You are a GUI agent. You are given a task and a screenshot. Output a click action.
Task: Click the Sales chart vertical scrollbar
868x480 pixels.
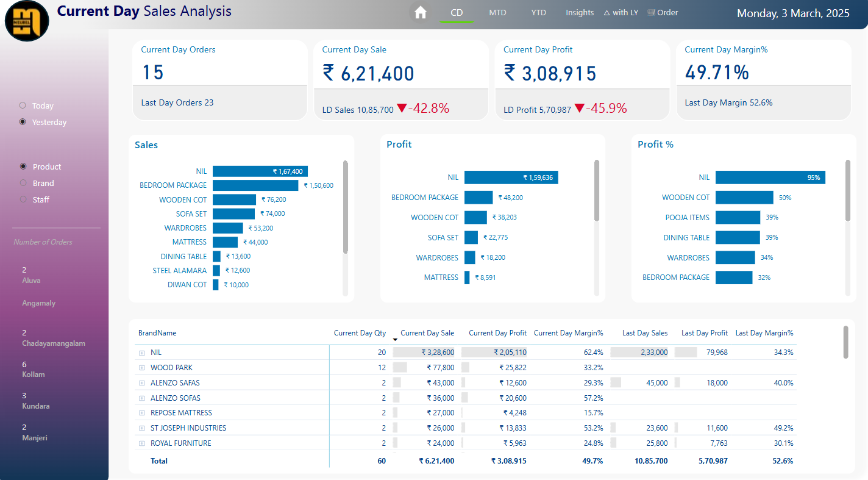[346, 207]
